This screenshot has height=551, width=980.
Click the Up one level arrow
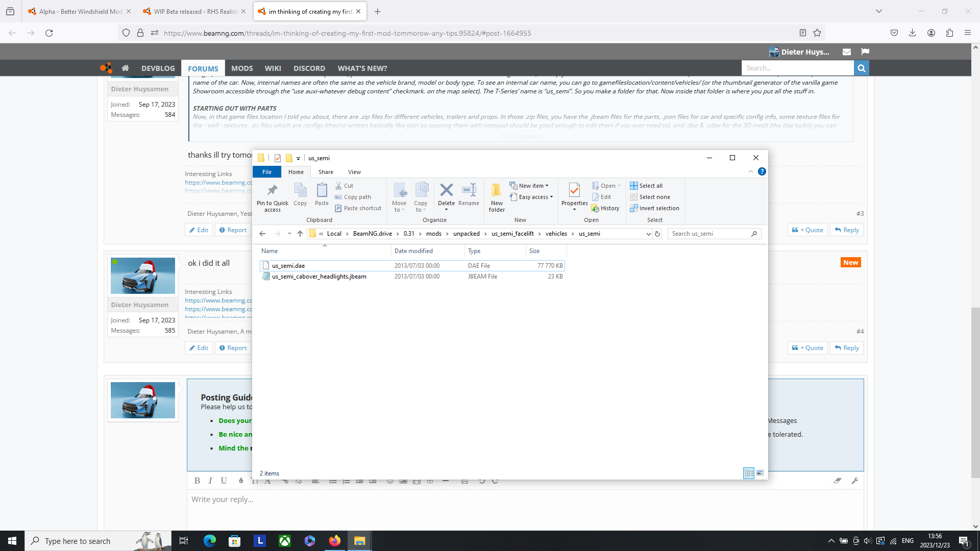[x=300, y=234]
